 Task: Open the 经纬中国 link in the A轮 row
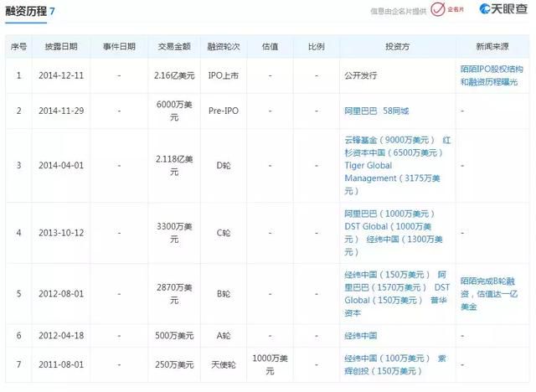[x=361, y=336]
